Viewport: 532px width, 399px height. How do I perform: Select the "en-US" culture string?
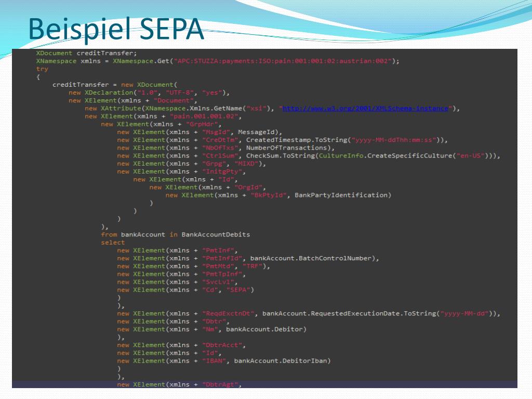click(x=470, y=156)
